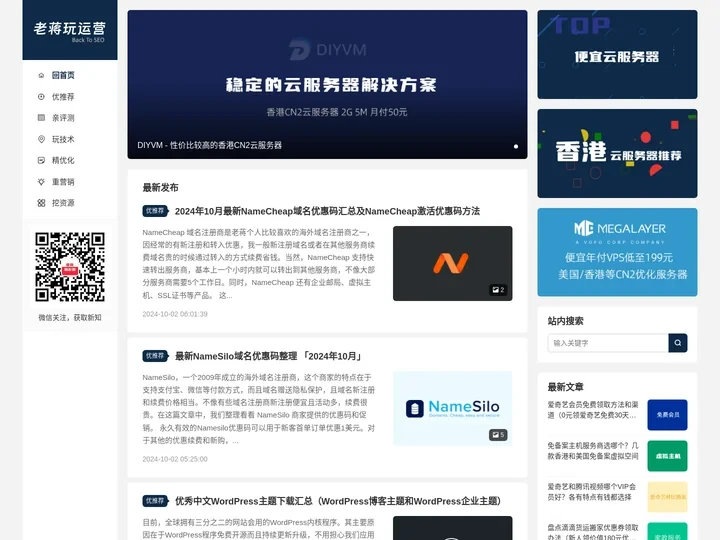This screenshot has width=720, height=540.
Task: Click the image count badge on NameCheap thumbnail
Action: [498, 290]
